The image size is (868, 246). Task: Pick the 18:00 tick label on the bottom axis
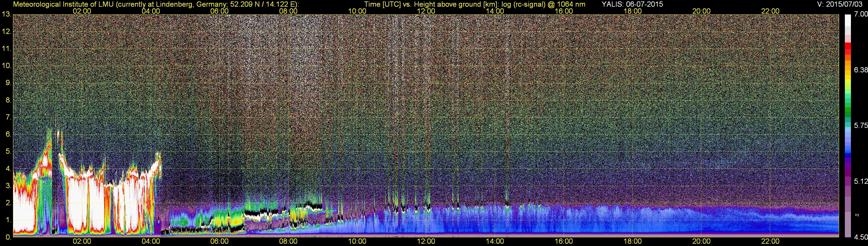(632, 241)
